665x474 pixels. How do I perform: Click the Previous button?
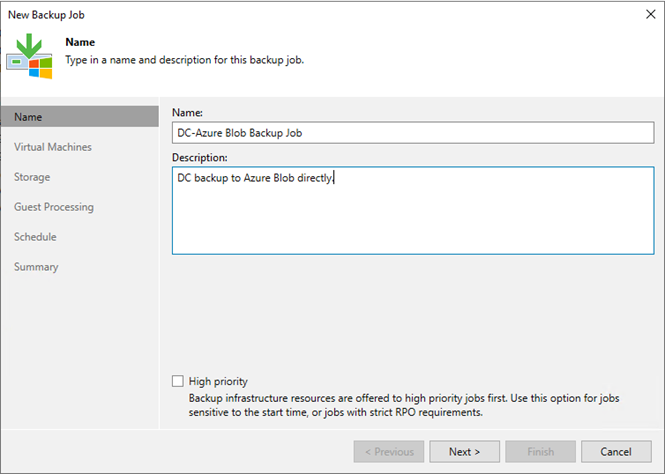click(389, 452)
